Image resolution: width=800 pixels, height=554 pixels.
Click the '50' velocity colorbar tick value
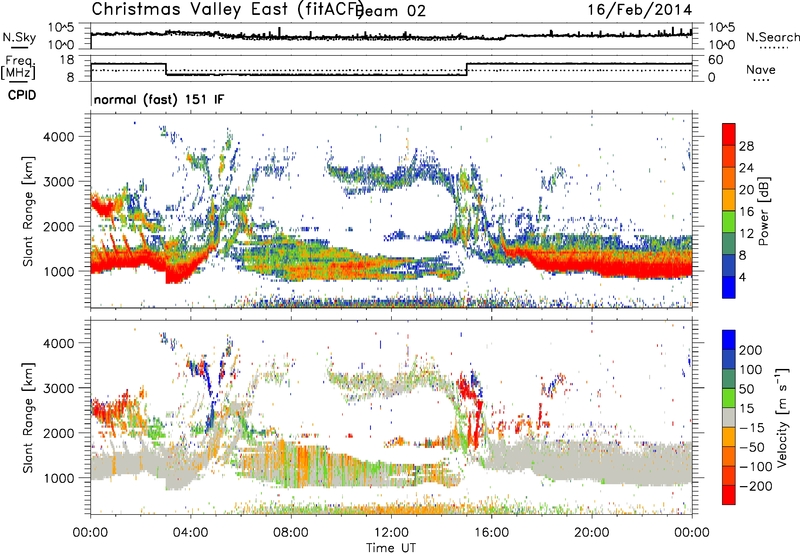746,389
